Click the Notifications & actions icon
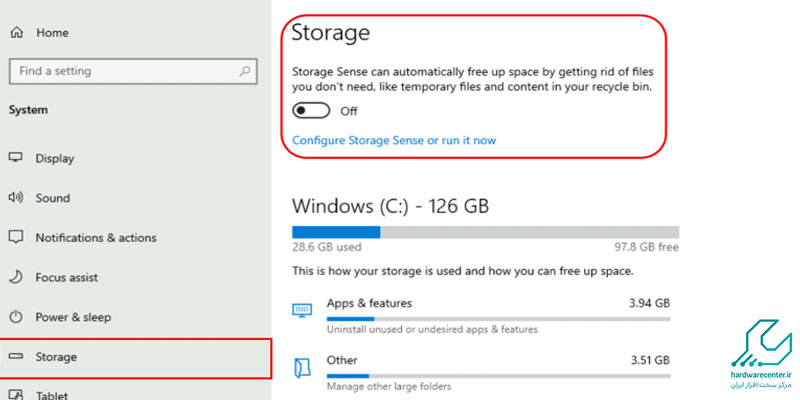800x400 pixels. (16, 238)
